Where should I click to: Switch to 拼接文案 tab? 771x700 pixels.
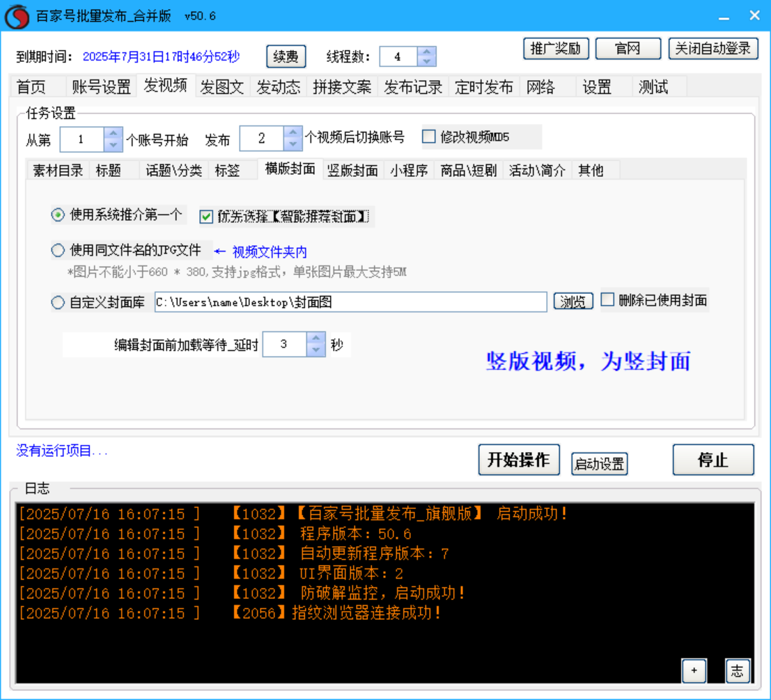pyautogui.click(x=342, y=87)
